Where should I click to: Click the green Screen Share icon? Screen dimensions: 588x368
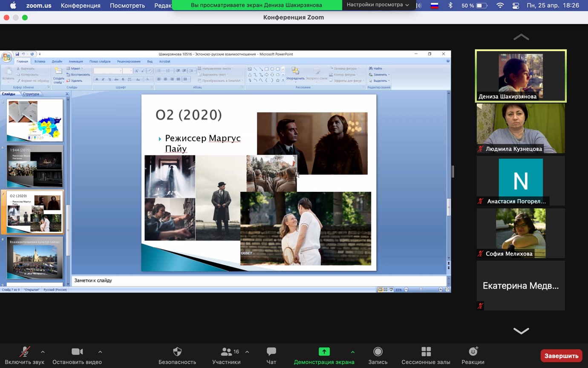(324, 352)
